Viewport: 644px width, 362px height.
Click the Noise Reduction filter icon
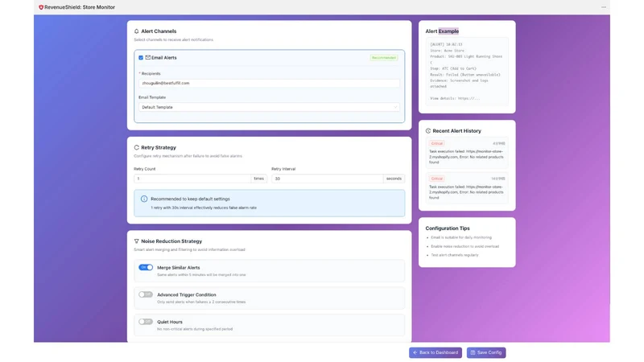(136, 241)
